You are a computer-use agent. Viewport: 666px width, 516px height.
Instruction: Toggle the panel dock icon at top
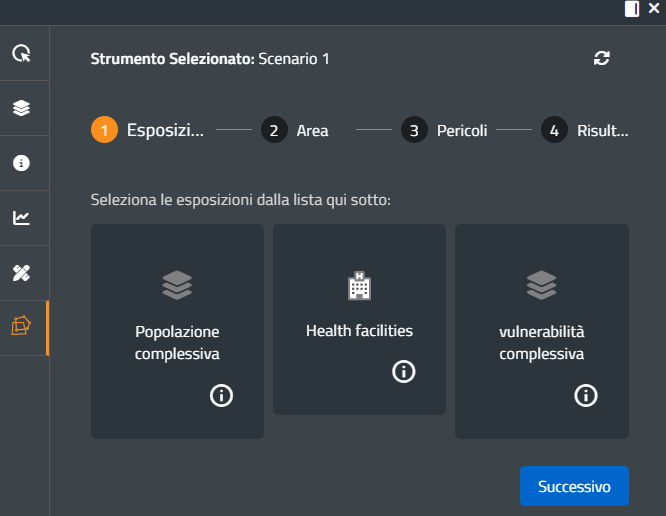point(631,9)
